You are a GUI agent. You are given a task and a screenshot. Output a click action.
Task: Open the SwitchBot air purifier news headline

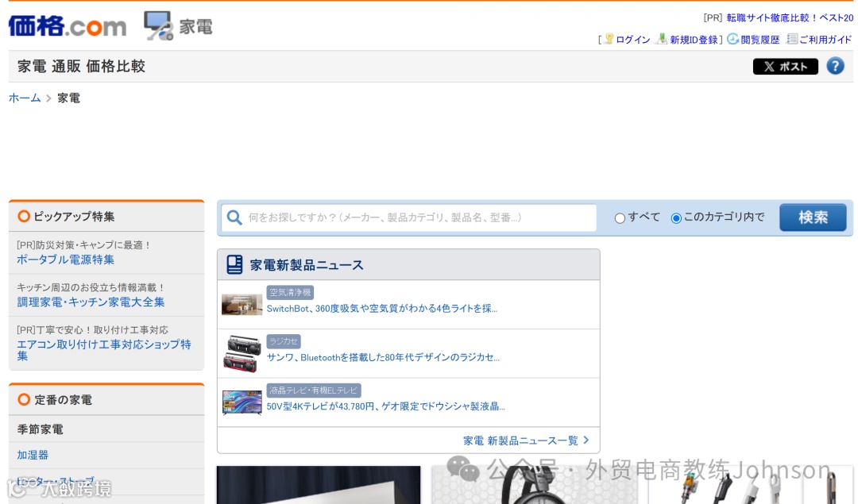tap(382, 309)
